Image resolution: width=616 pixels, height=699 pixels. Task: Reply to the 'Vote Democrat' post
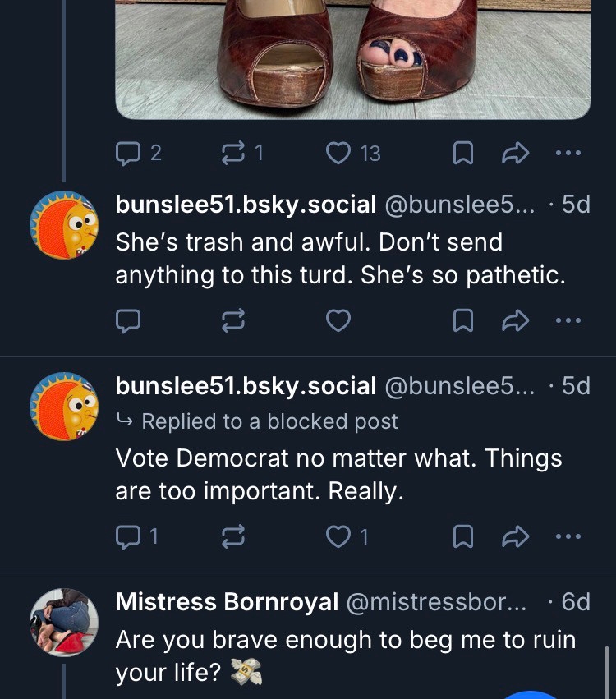pyautogui.click(x=129, y=536)
